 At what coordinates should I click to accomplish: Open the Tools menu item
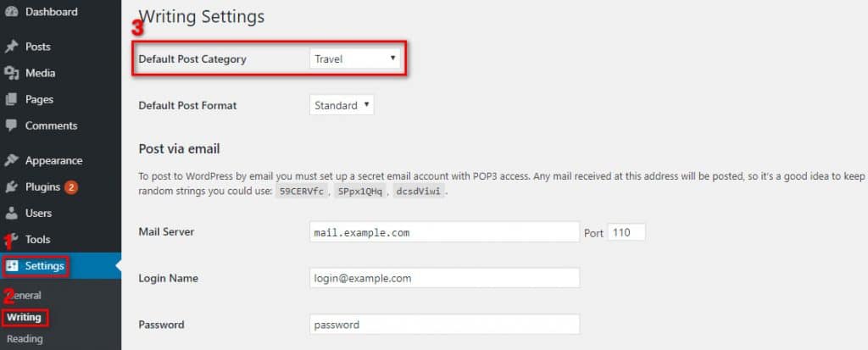coord(37,239)
